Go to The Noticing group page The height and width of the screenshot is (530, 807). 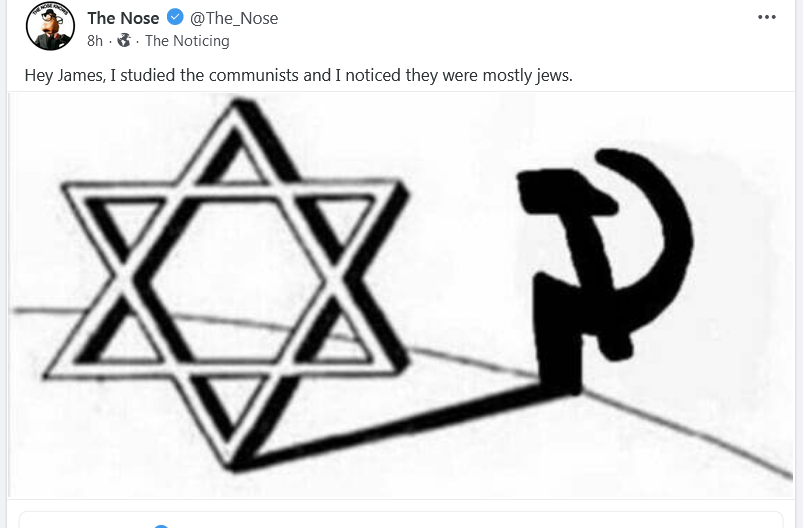click(187, 41)
